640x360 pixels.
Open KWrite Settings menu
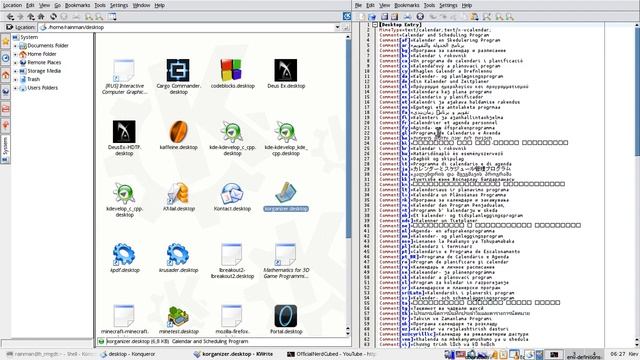click(x=448, y=5)
